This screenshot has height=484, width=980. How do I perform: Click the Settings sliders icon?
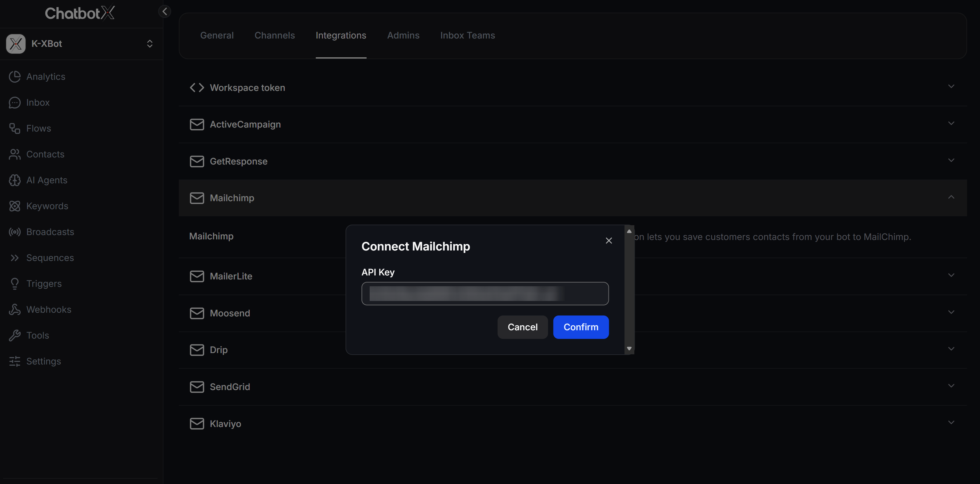click(15, 361)
